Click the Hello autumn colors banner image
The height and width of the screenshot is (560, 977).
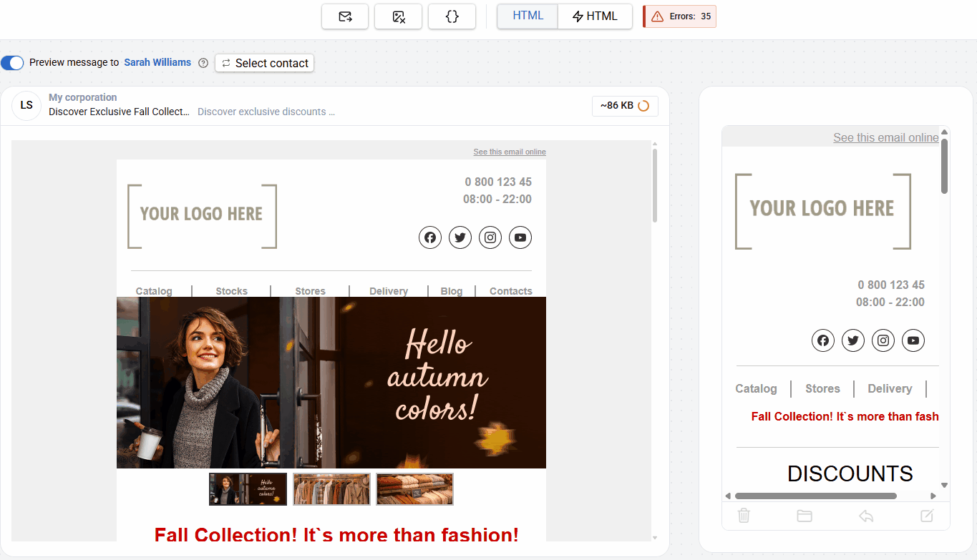point(331,383)
